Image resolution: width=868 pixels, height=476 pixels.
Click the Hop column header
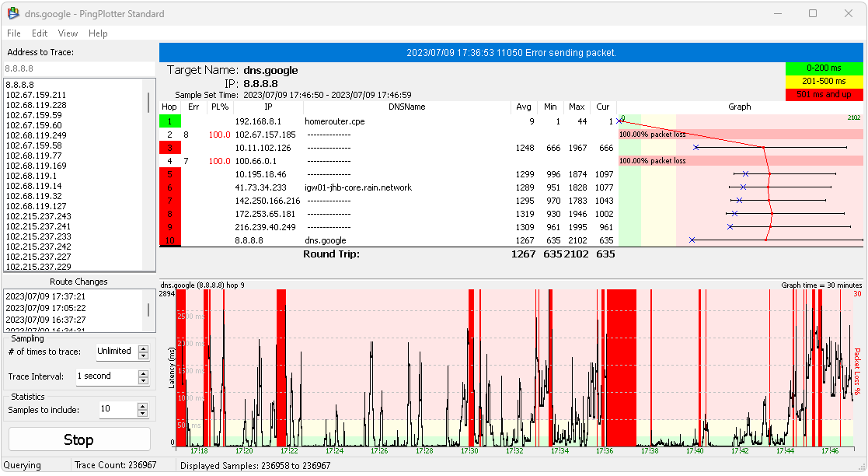169,107
